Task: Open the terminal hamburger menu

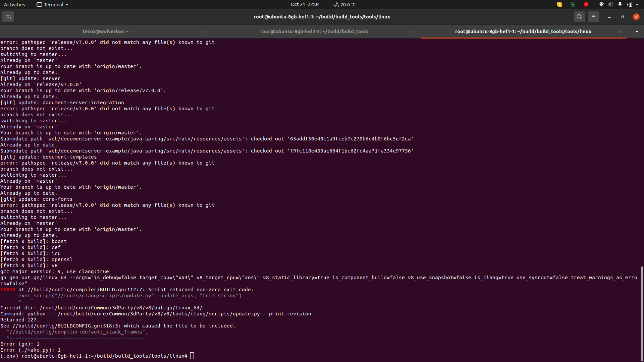Action: pos(593,16)
